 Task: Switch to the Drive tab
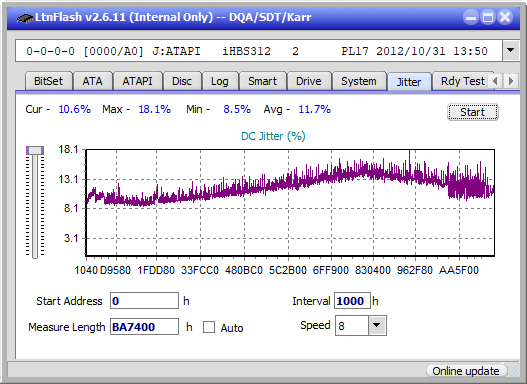[309, 81]
